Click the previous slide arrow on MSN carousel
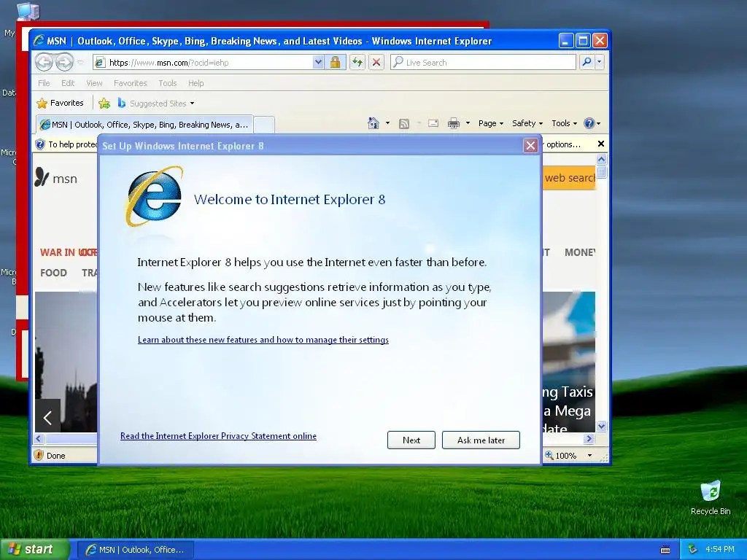The width and height of the screenshot is (747, 560). click(47, 418)
